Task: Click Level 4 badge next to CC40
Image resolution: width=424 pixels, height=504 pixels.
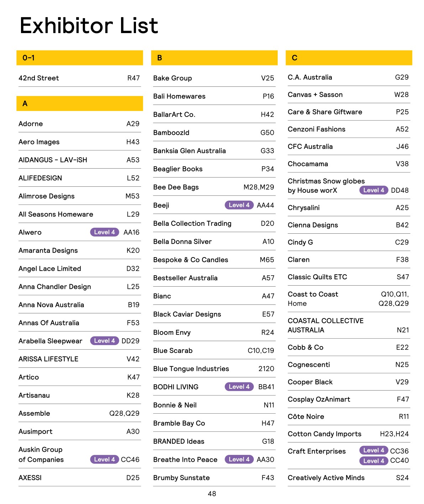Action: [x=373, y=461]
